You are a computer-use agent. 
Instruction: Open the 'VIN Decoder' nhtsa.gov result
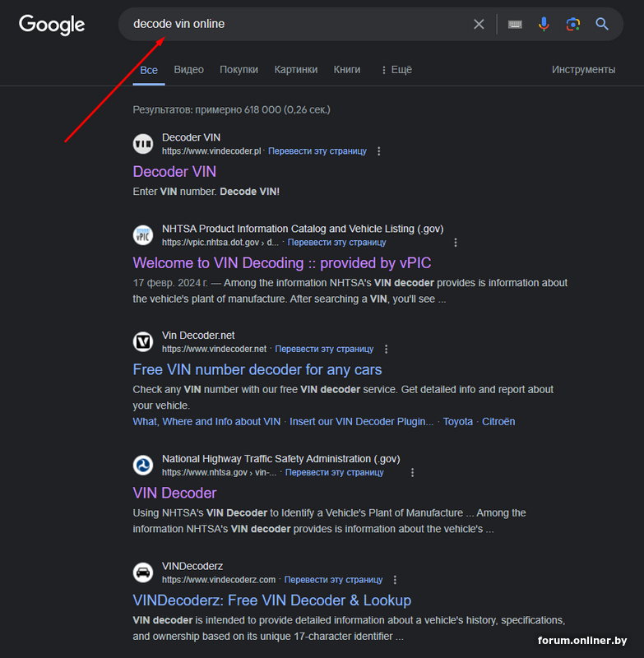174,493
